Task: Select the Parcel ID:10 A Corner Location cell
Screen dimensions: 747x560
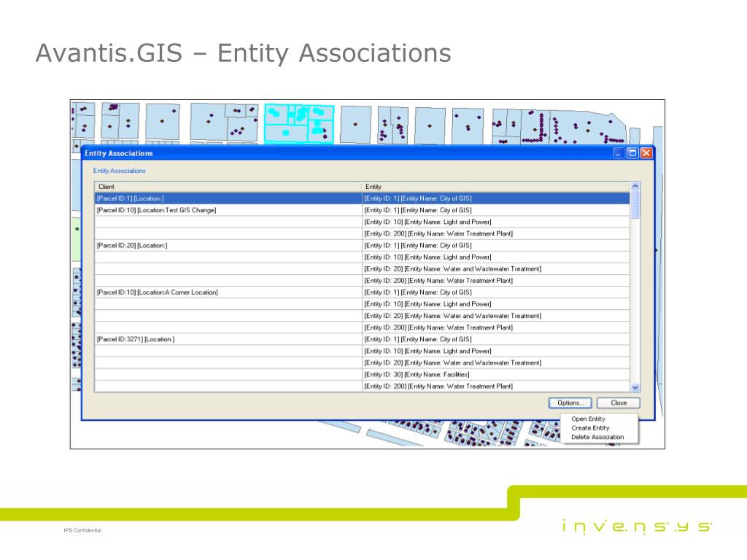Action: [228, 292]
